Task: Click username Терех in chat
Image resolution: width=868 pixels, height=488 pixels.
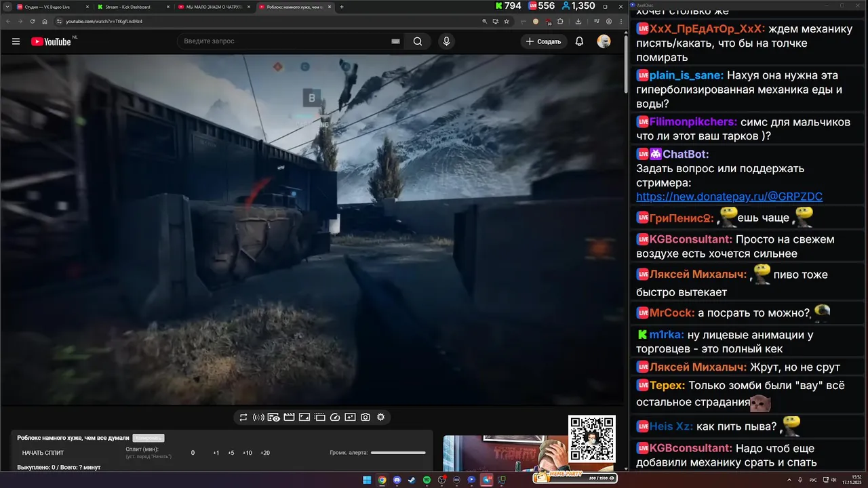Action: click(x=667, y=386)
